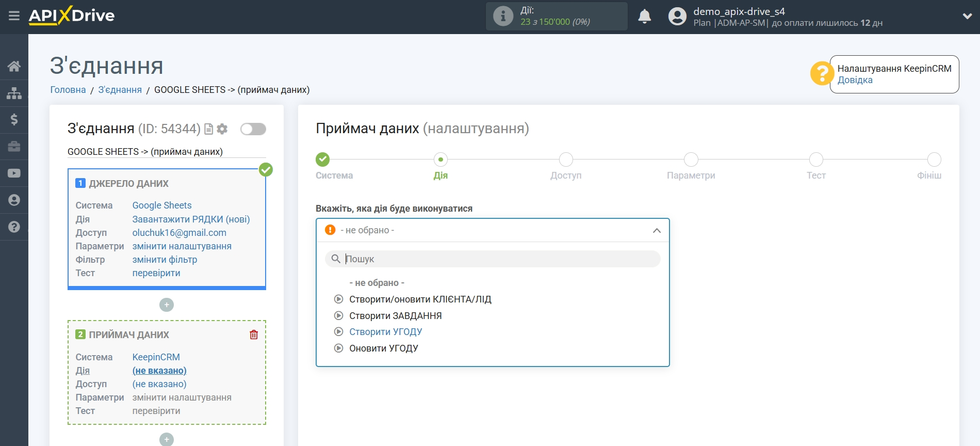Click the plus button below receiver block

coord(167,439)
